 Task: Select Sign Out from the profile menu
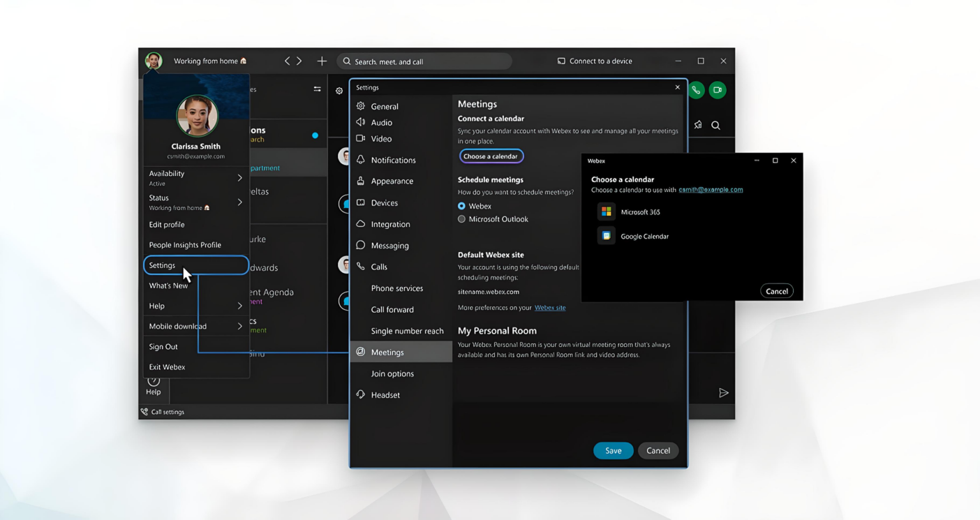tap(163, 346)
